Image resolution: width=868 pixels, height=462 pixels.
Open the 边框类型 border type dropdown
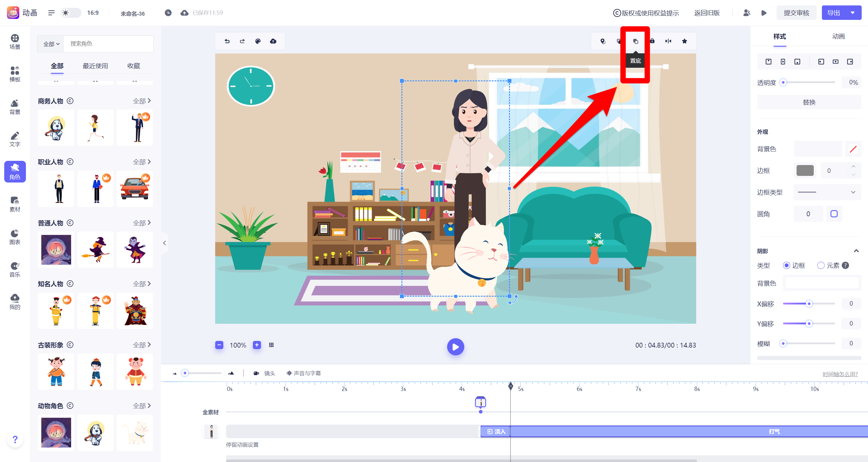click(x=827, y=192)
